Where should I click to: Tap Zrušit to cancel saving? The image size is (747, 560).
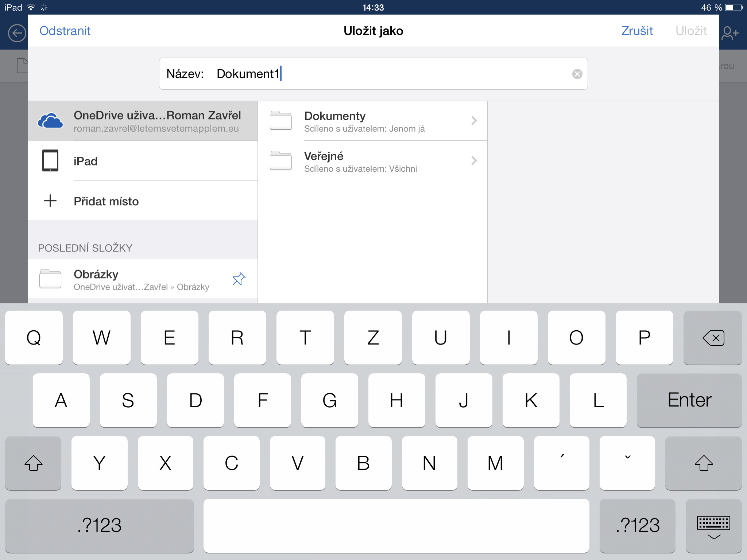coord(636,31)
